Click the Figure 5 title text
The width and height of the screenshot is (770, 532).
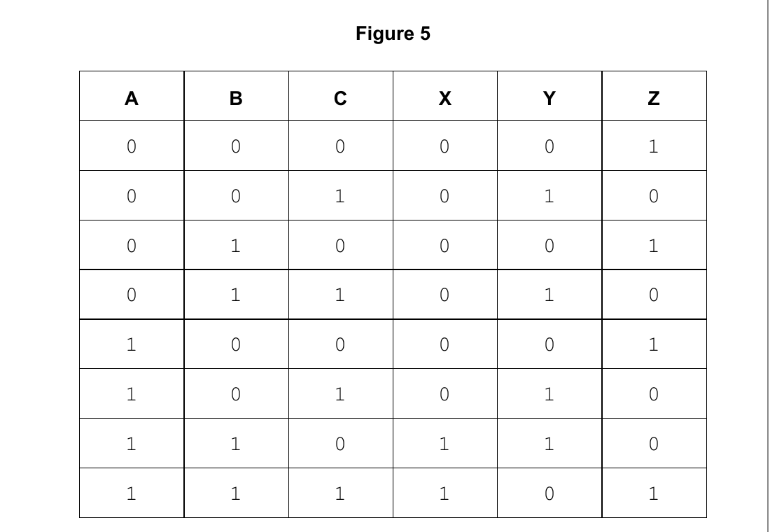coord(393,34)
